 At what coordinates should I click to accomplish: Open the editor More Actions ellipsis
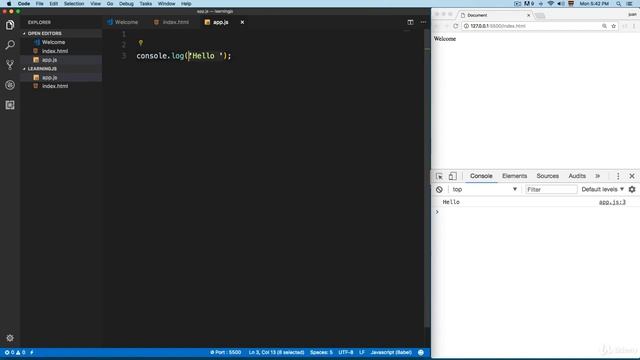(423, 22)
